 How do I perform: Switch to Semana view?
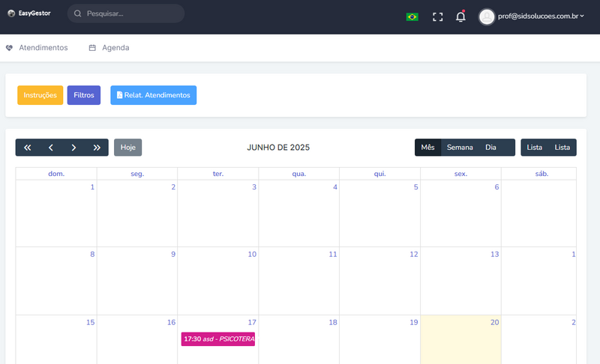pyautogui.click(x=460, y=148)
